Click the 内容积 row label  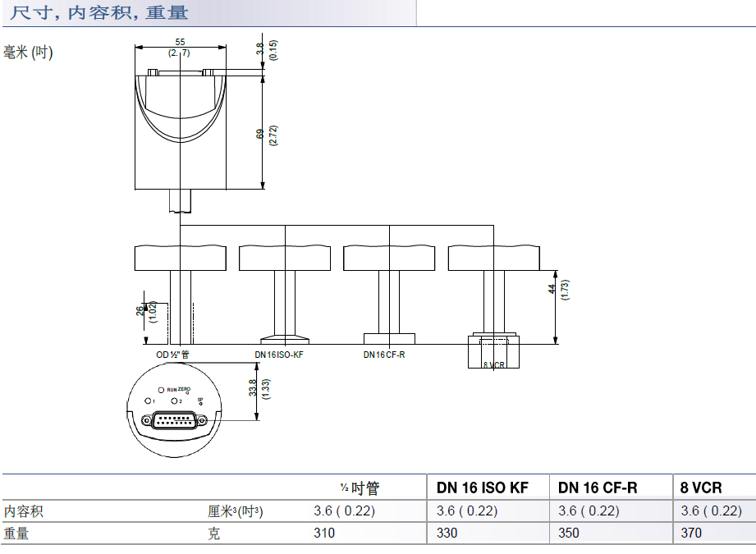click(23, 511)
